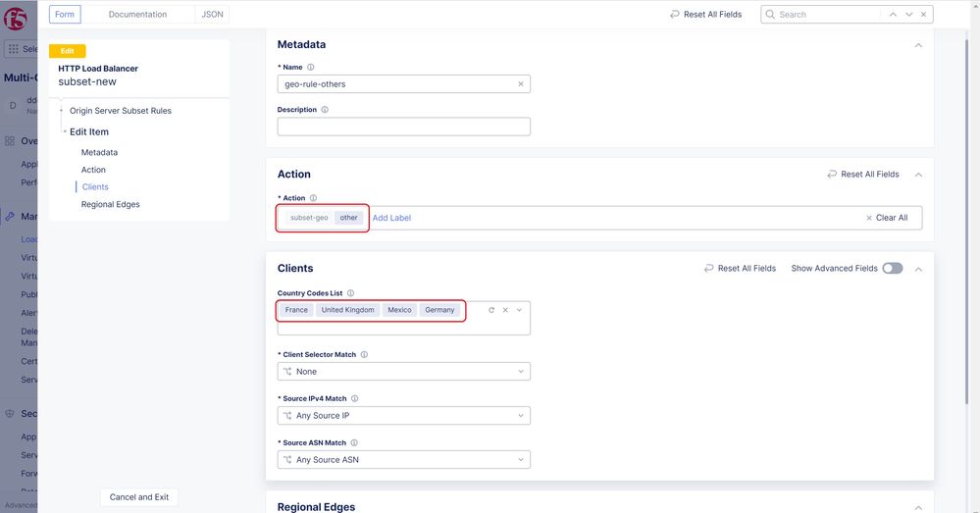The width and height of the screenshot is (980, 513).
Task: Click Add Label in Action field
Action: [x=391, y=218]
